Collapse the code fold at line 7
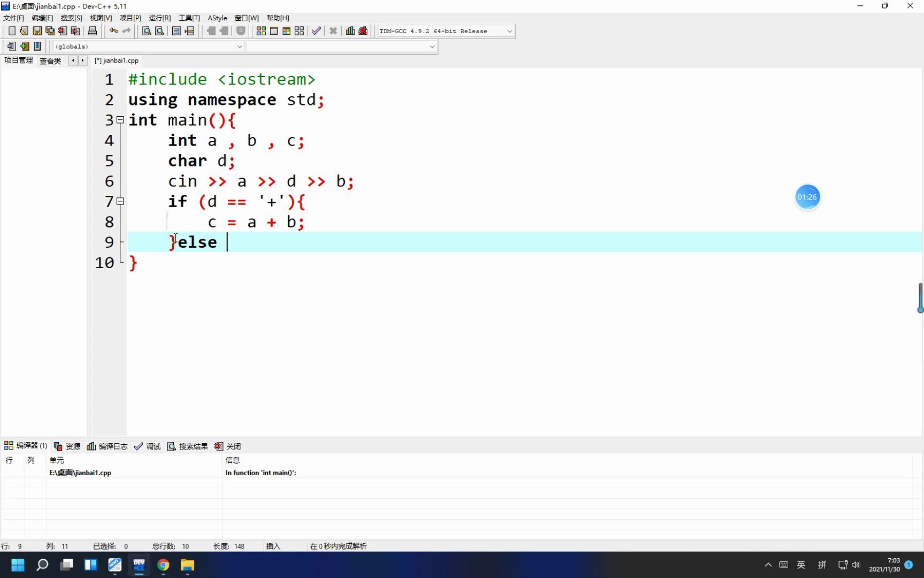Screen dimensions: 924x578 [x=121, y=201]
